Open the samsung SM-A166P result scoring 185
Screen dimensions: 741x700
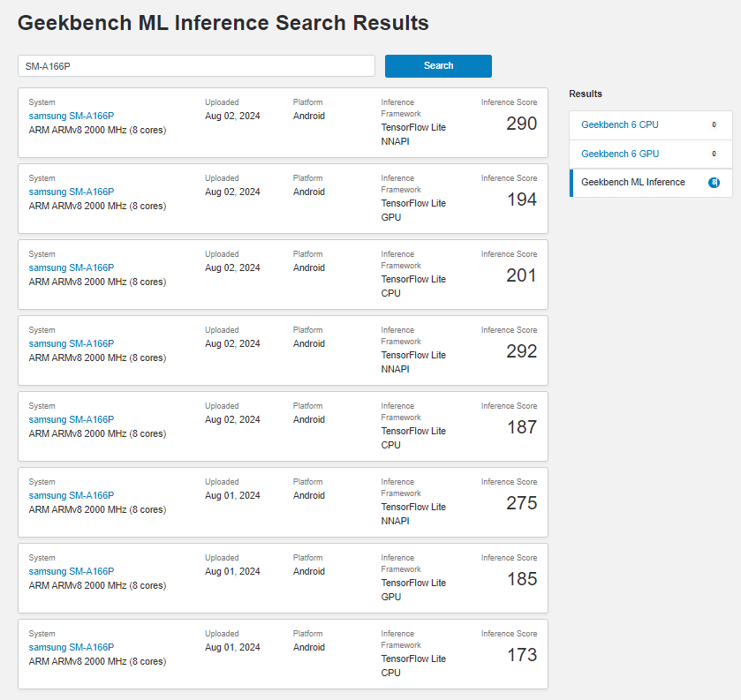(72, 571)
